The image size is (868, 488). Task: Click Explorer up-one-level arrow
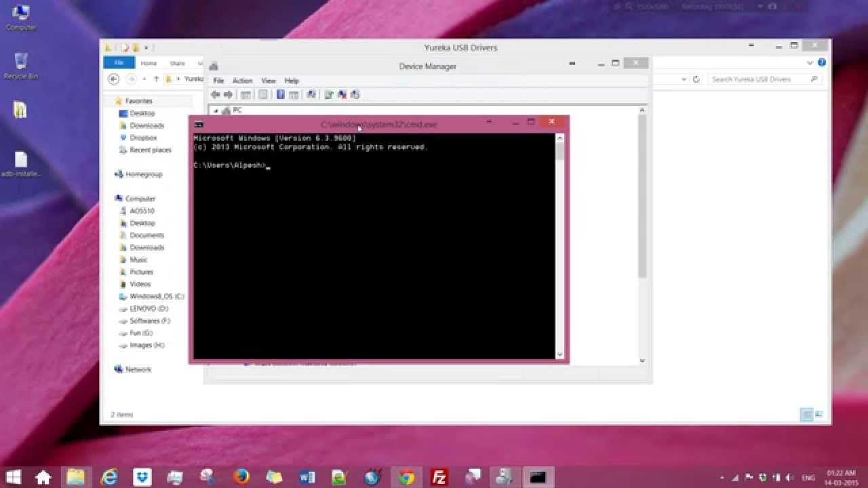pos(156,79)
